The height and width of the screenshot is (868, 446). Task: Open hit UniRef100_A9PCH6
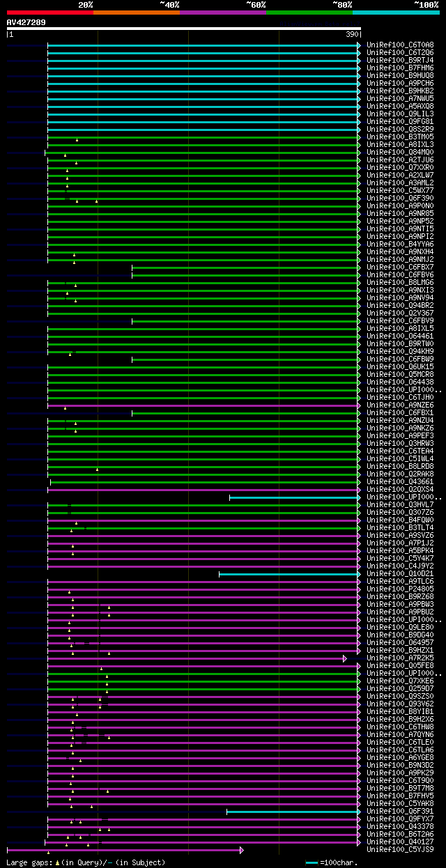coord(400,83)
